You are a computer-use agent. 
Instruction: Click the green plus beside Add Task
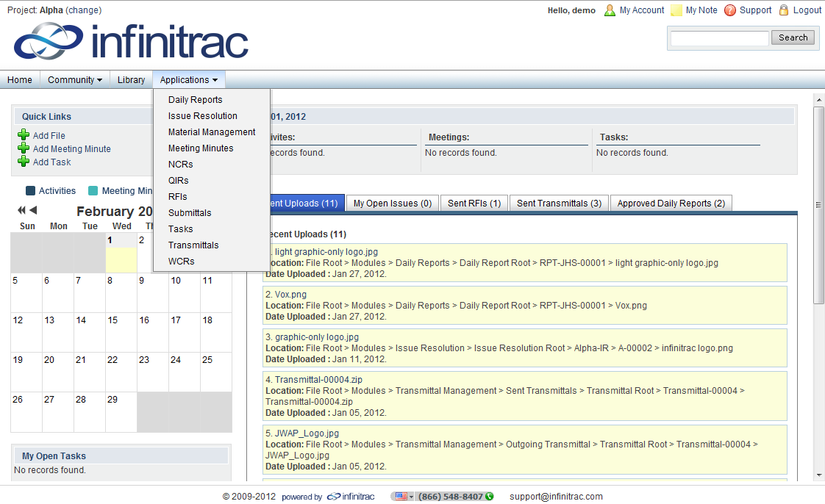tap(24, 162)
